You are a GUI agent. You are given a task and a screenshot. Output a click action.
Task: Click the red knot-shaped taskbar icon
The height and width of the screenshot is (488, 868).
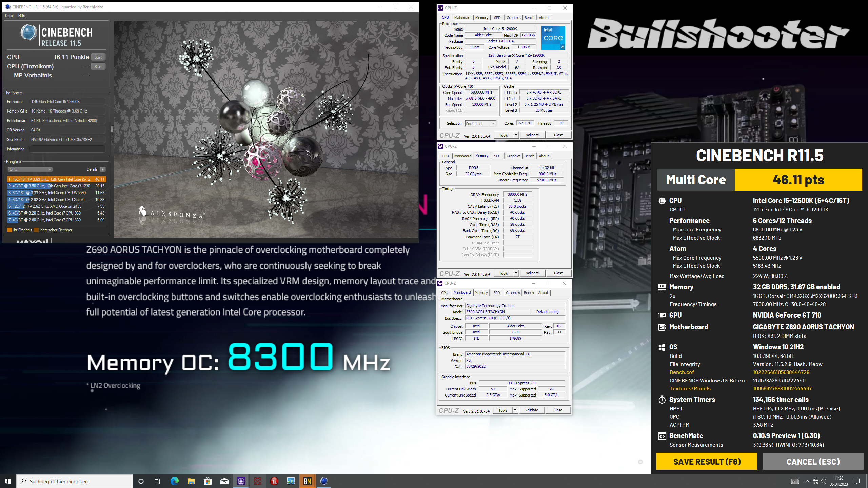click(x=258, y=481)
